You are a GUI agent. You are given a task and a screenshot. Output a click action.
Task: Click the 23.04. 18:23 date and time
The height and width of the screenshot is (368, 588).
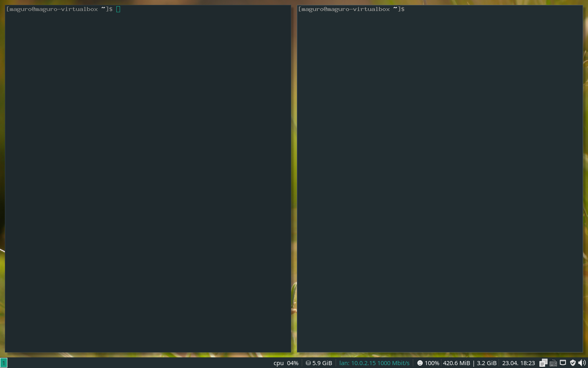[x=518, y=363]
